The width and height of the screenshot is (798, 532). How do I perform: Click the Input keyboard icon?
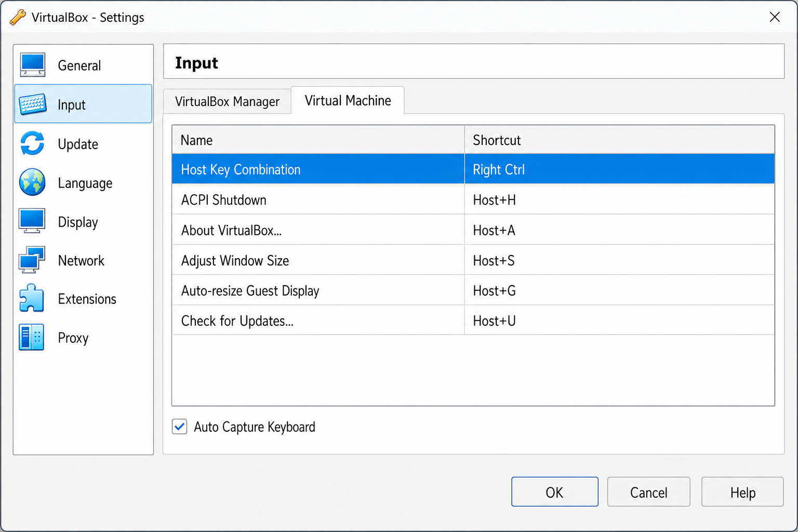point(33,104)
